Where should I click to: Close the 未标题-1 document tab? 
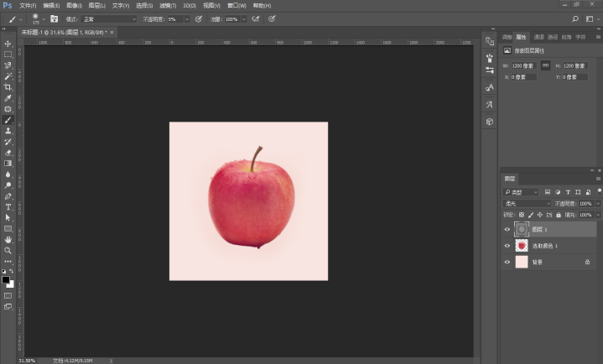tap(112, 33)
